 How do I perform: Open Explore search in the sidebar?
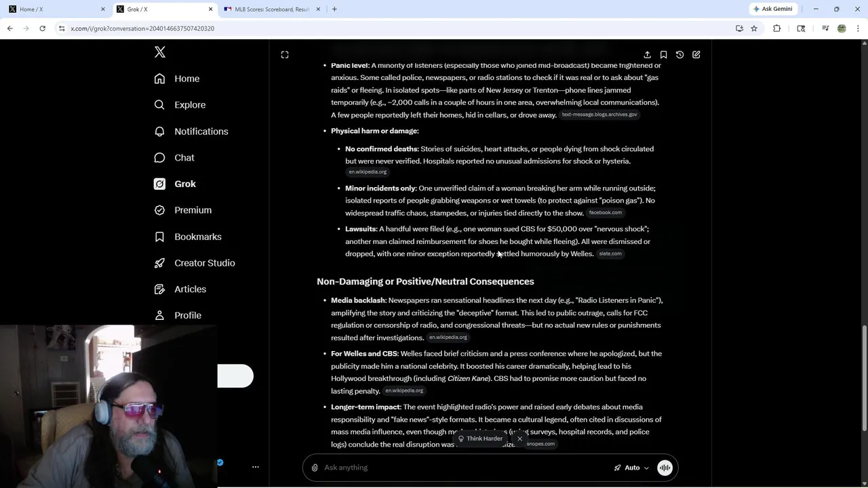point(180,105)
